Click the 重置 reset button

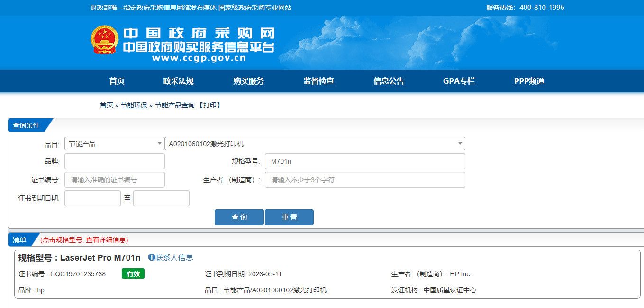[289, 217]
